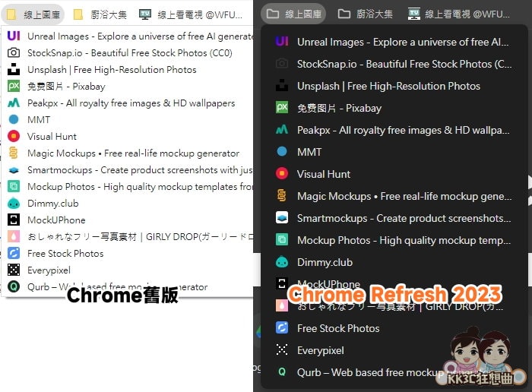This screenshot has width=532, height=392.
Task: Click the Free Stock Photos icon in the dark menu
Action: tap(282, 328)
